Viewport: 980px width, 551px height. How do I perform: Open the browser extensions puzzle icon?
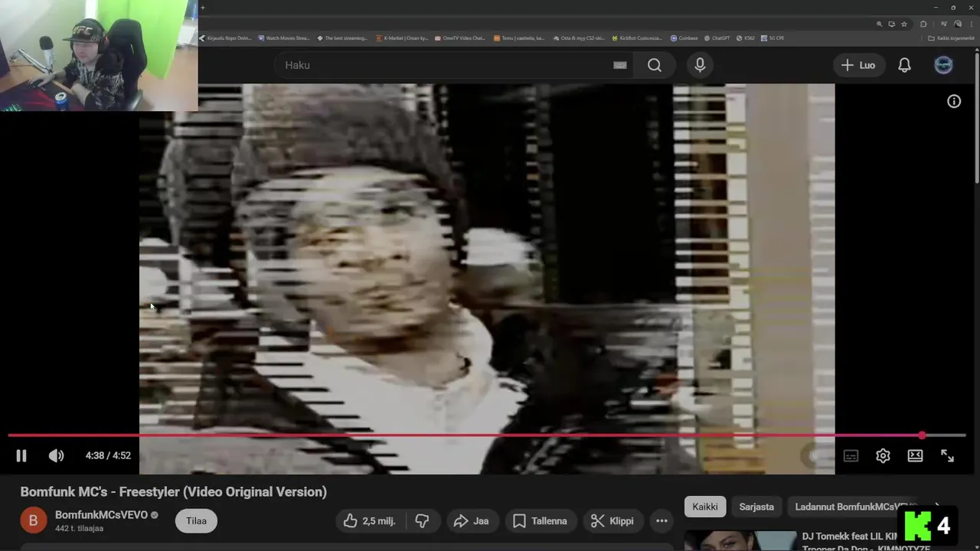[923, 24]
